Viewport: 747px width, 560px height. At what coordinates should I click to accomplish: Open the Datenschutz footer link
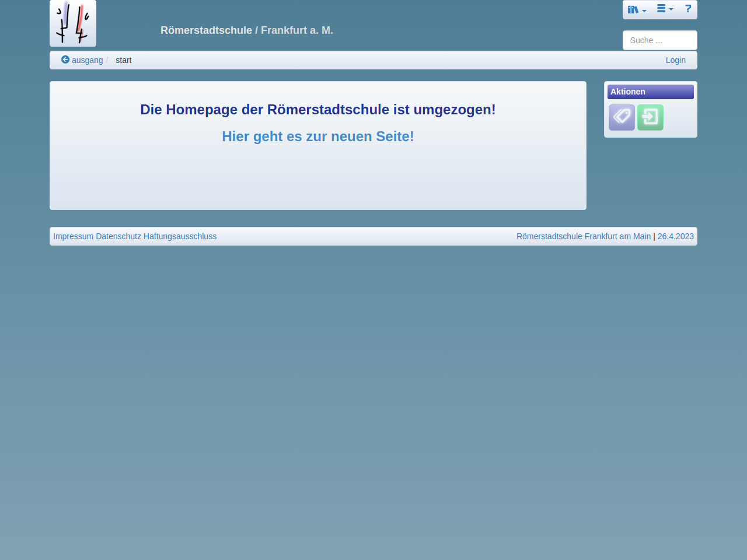[x=118, y=236]
